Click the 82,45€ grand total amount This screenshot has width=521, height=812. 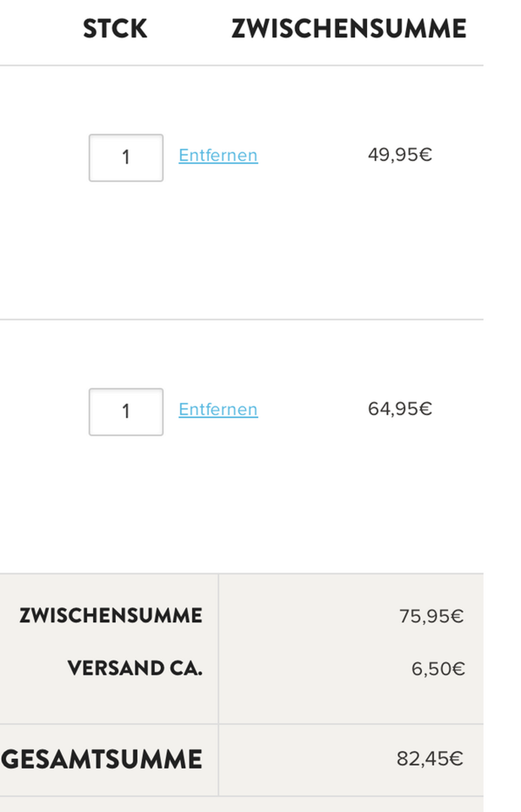click(430, 759)
